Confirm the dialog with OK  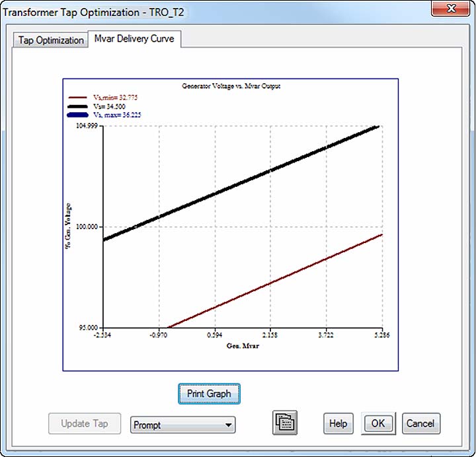point(378,424)
